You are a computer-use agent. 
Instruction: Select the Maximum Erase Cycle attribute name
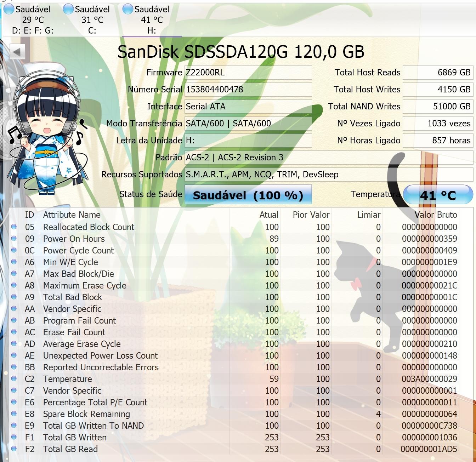85,285
